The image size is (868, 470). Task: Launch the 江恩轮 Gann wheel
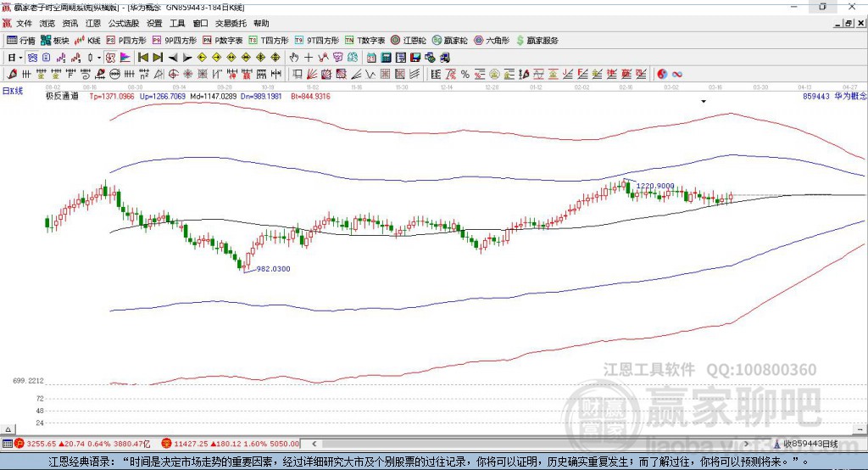[x=409, y=41]
